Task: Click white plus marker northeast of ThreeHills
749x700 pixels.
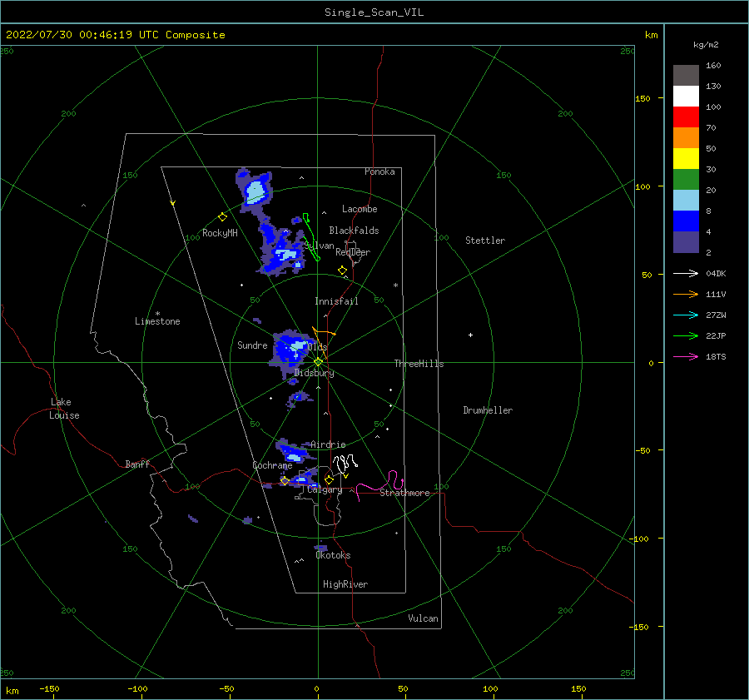Action: (470, 335)
